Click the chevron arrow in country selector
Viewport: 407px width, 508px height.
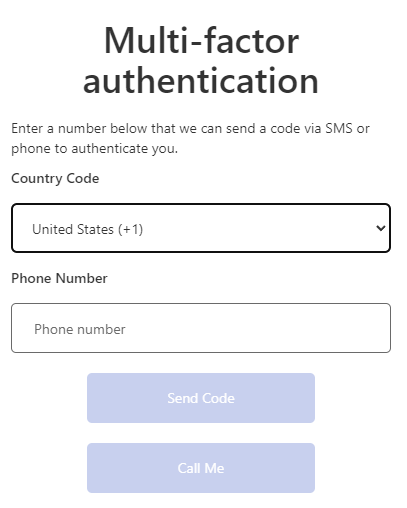pos(380,228)
